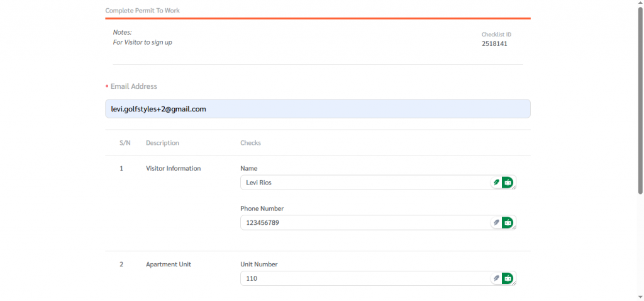Click the green robot icon in Name field
The height and width of the screenshot is (301, 644).
(x=508, y=183)
